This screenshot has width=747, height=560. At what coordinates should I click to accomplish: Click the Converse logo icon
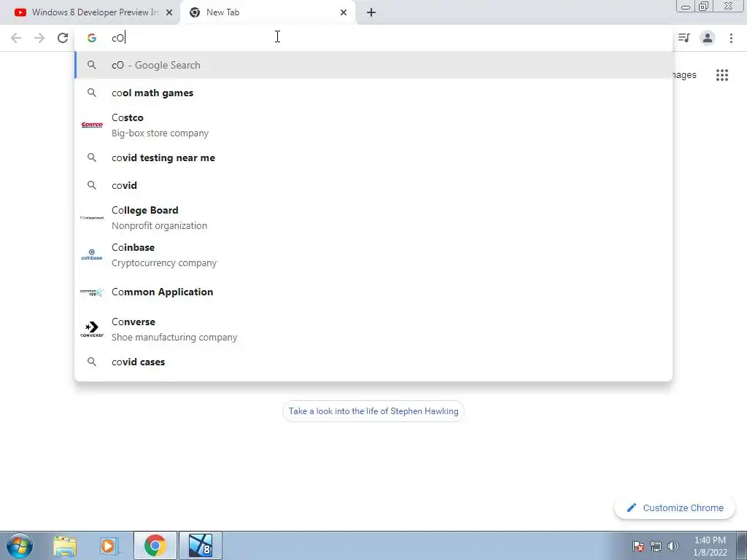pyautogui.click(x=92, y=329)
